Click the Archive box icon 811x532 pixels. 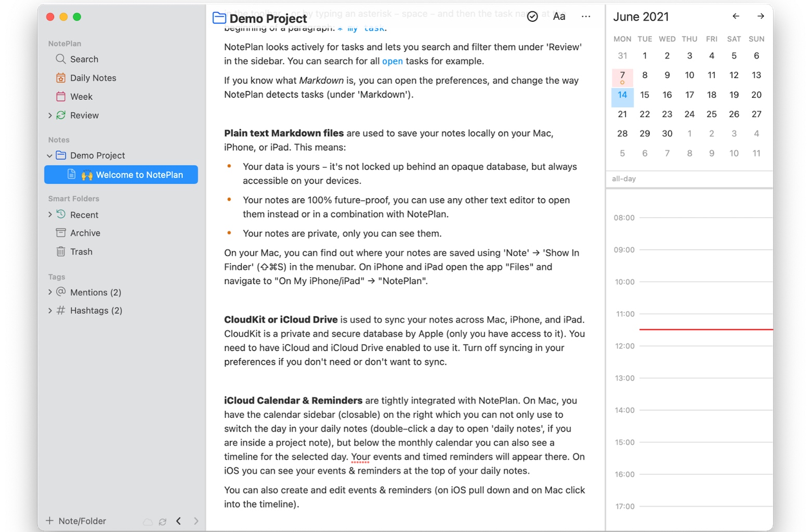pyautogui.click(x=61, y=233)
